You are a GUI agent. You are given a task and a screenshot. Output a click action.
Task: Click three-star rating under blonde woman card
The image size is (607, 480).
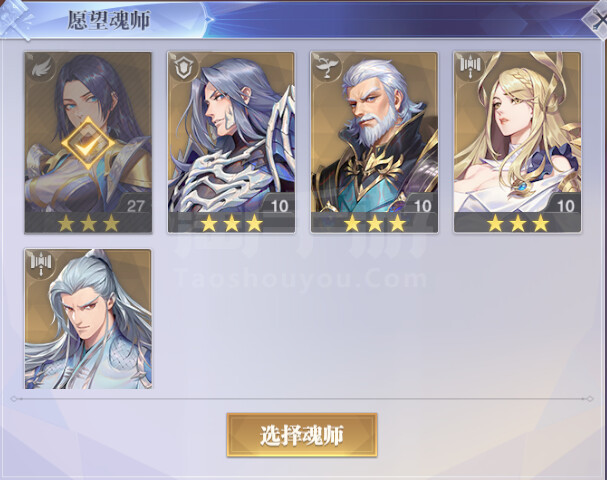(x=518, y=223)
